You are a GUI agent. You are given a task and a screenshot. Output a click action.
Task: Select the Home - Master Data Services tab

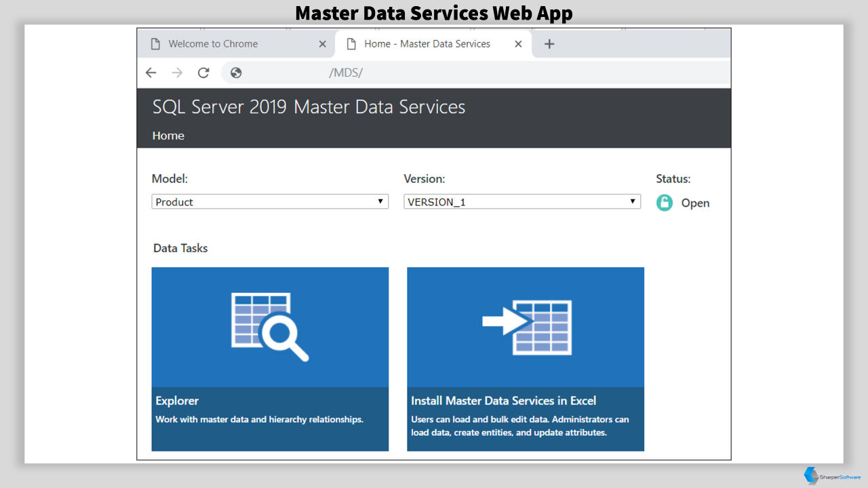[x=434, y=44]
